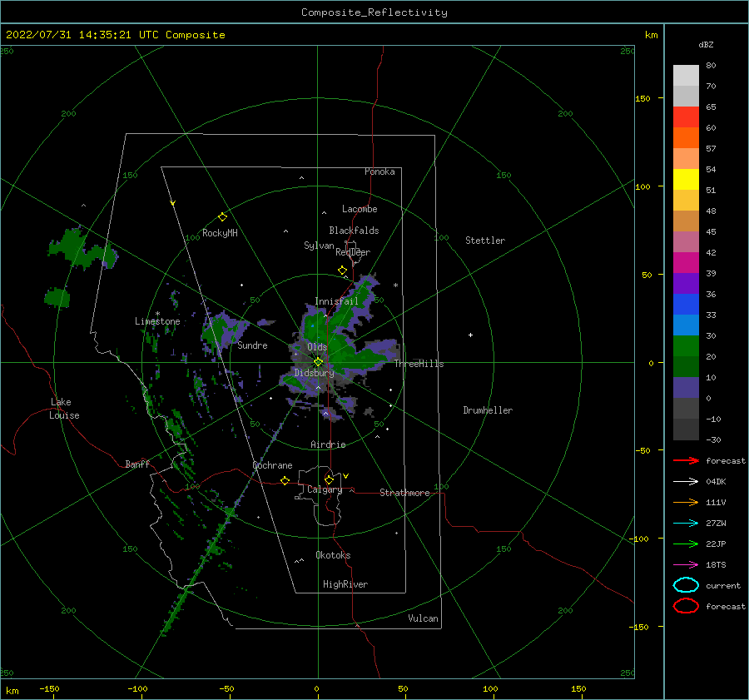
Task: Click the yellow diamond marker at RockyMH
Action: coord(222,217)
